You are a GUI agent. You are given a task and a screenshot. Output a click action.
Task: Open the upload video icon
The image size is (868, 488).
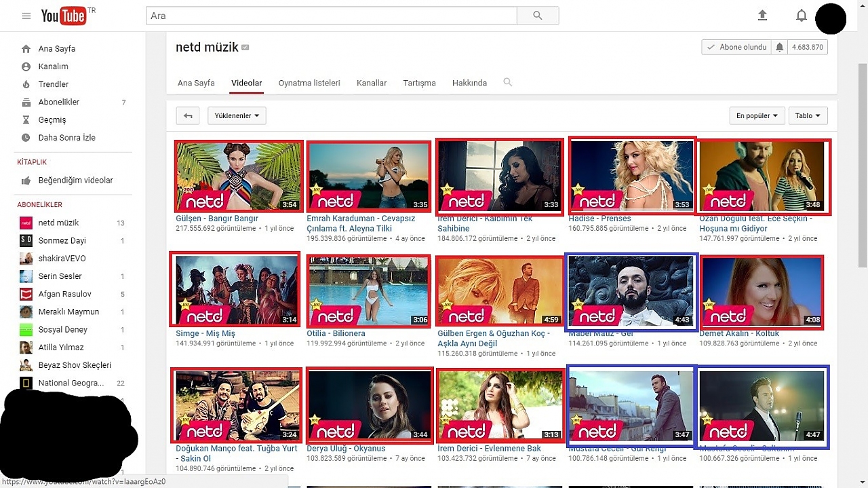click(762, 16)
